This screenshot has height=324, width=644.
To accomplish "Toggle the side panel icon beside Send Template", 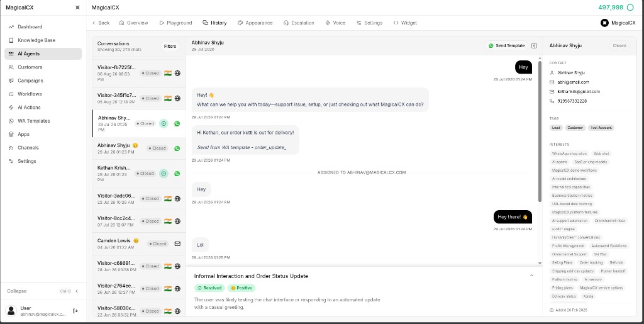I will (x=534, y=45).
